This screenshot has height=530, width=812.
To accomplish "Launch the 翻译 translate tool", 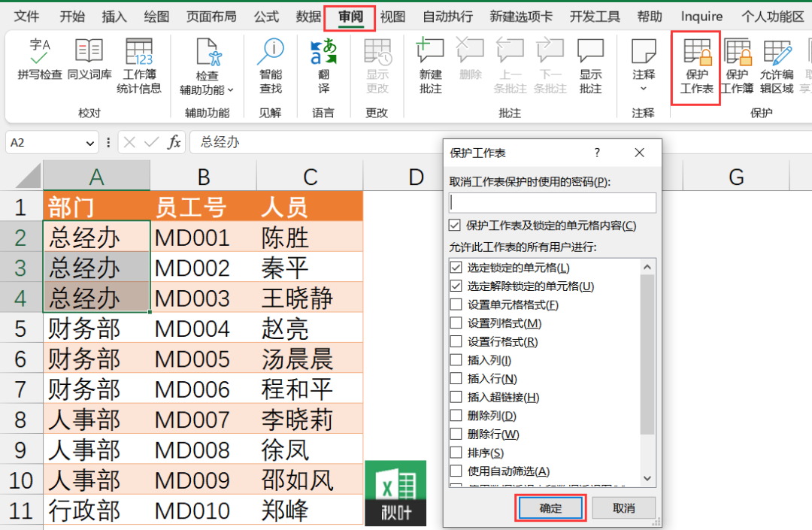I will 323,66.
